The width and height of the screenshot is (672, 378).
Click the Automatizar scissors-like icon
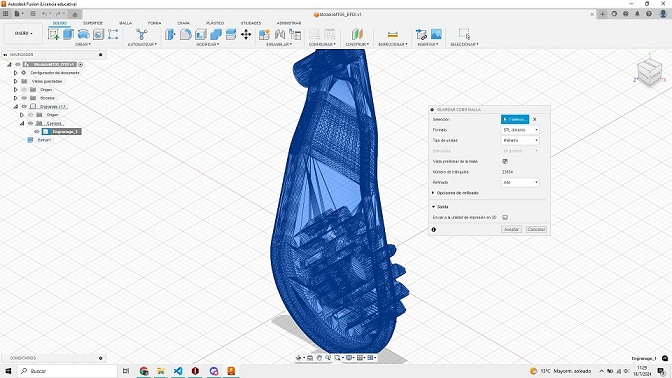coord(142,34)
